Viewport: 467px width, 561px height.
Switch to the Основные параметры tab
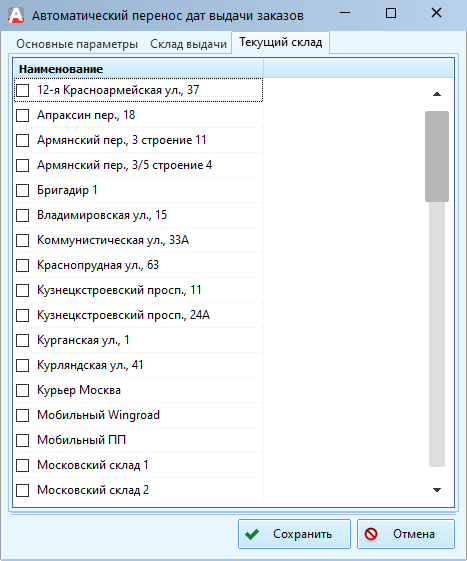coord(77,44)
